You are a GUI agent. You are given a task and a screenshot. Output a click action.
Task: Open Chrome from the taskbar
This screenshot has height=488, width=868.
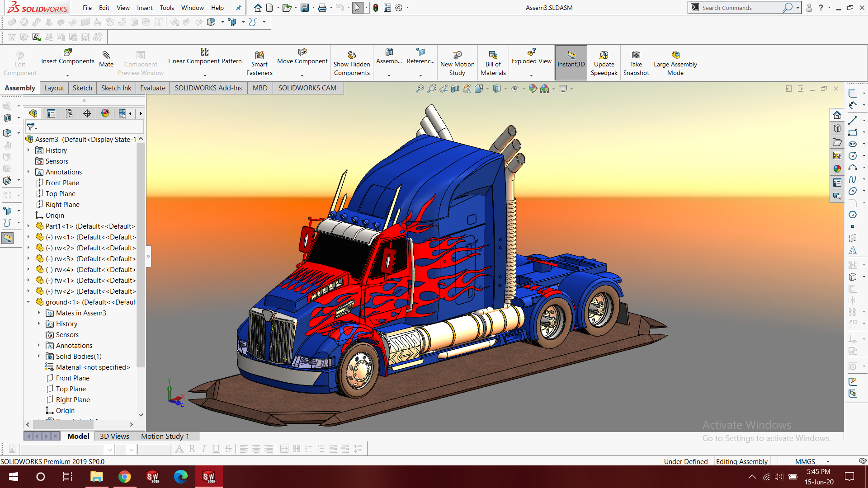(124, 477)
